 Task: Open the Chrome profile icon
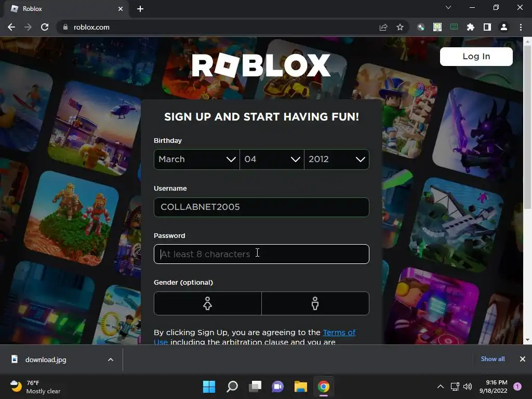(504, 27)
